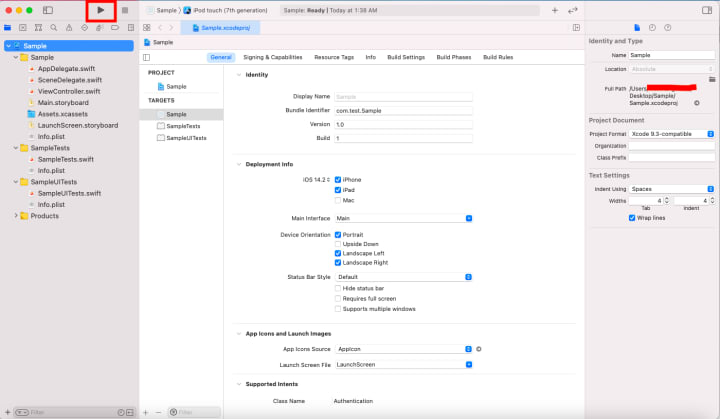The image size is (720, 419).
Task: Enable Requires full screen checkbox
Action: coord(338,299)
